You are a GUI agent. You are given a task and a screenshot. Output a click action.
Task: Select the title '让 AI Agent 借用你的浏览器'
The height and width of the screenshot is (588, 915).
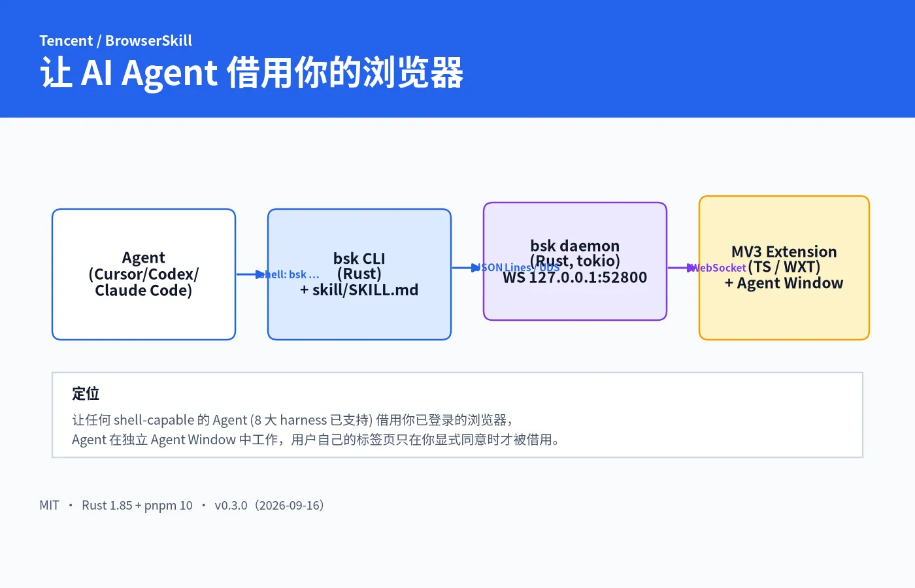[x=252, y=73]
